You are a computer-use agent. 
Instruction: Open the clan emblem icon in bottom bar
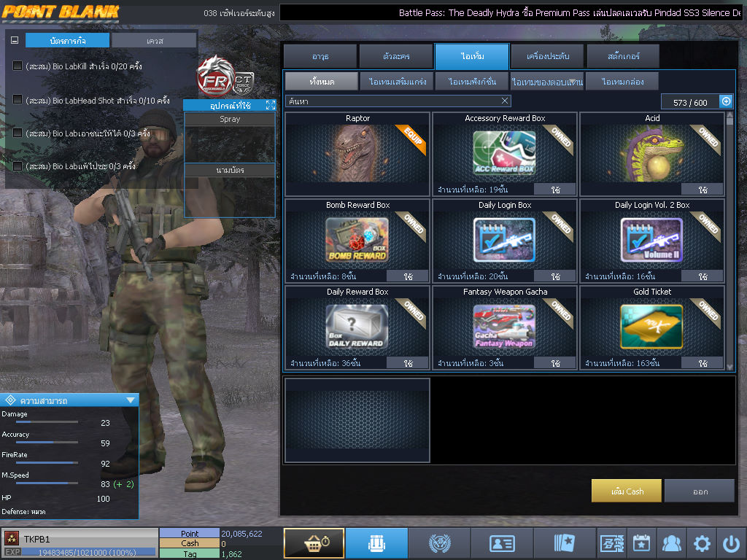pyautogui.click(x=439, y=542)
